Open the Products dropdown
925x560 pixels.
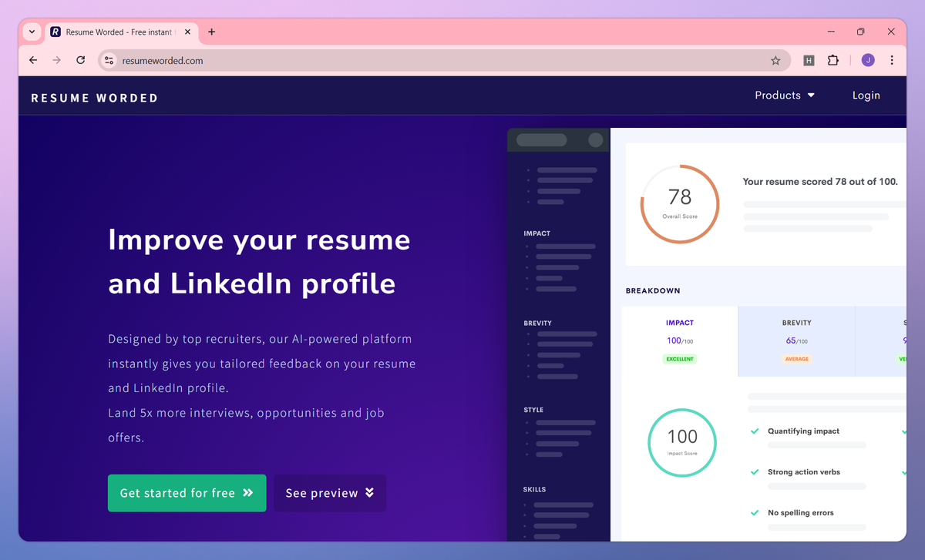pyautogui.click(x=784, y=95)
